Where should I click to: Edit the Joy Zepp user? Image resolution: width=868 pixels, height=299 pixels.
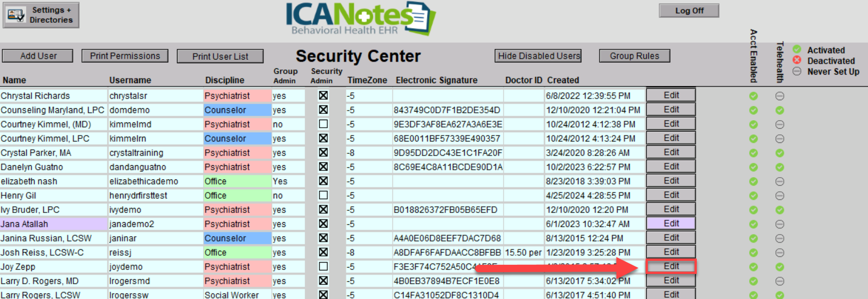[x=671, y=266]
